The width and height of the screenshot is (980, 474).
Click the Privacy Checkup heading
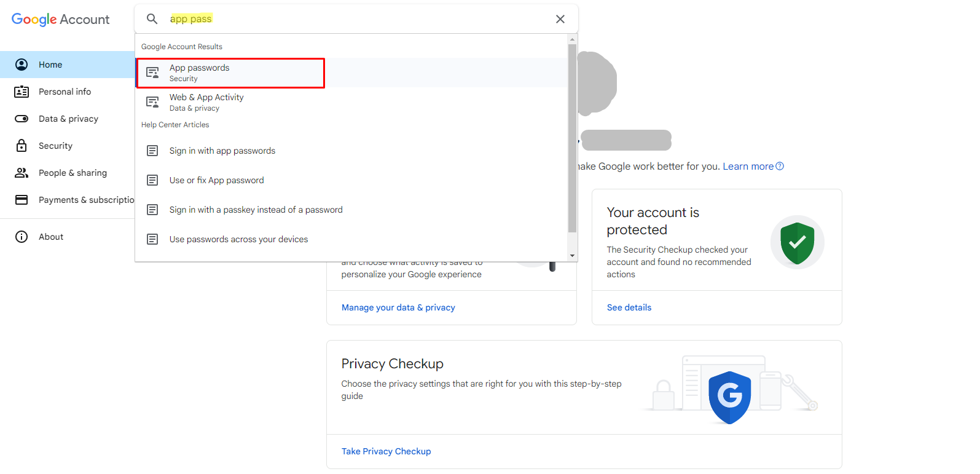tap(392, 364)
